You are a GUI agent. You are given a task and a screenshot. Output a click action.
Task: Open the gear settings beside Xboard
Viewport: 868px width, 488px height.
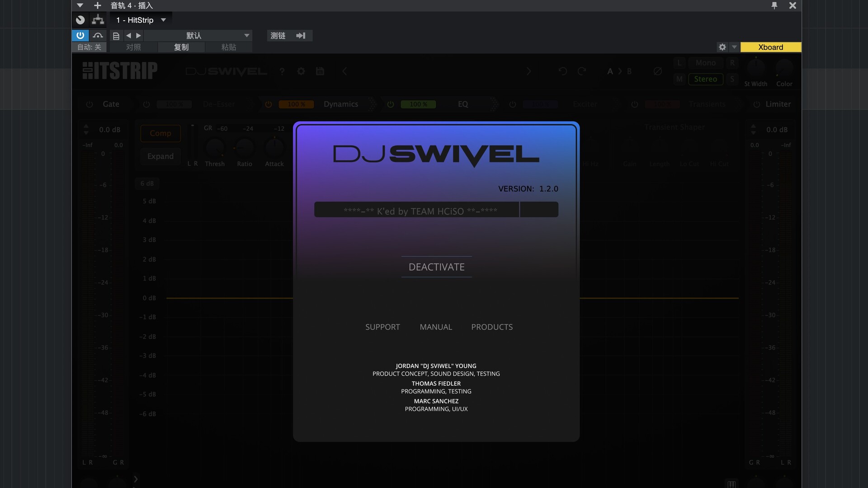(722, 47)
